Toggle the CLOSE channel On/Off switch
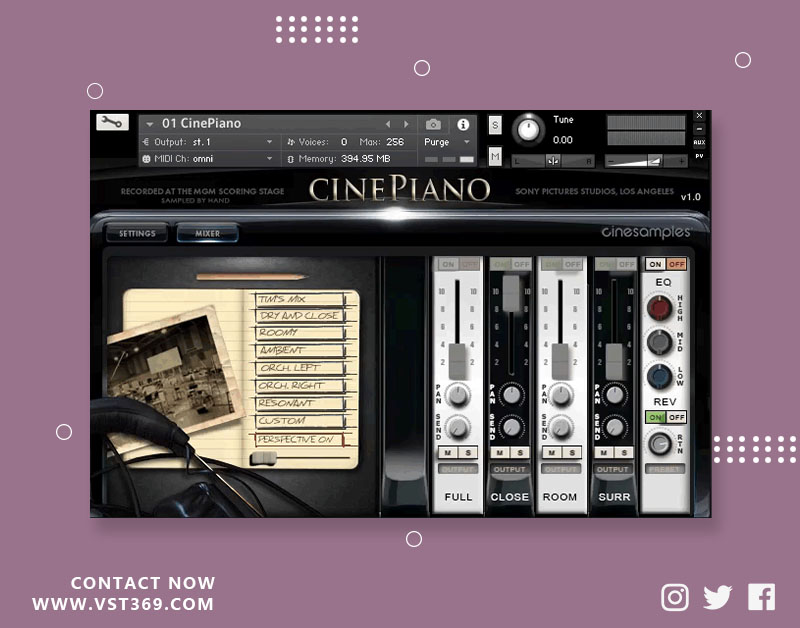 point(511,264)
